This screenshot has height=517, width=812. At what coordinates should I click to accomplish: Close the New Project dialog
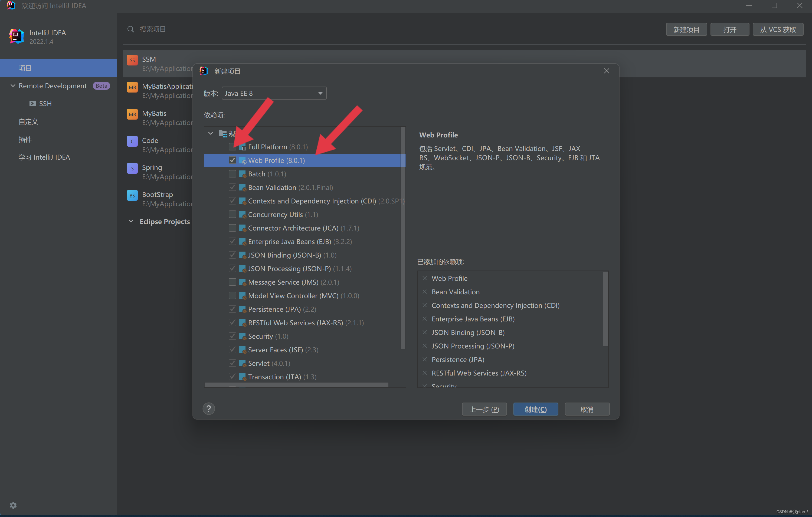click(606, 71)
